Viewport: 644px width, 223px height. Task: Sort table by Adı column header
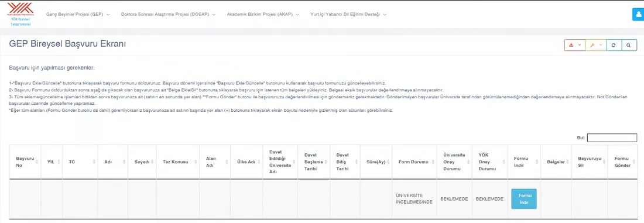coord(112,162)
